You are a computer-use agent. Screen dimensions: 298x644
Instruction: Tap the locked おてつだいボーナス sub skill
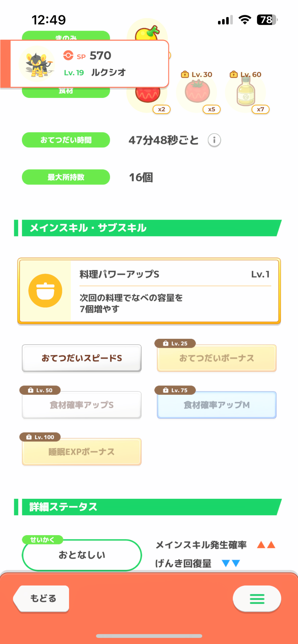216,358
